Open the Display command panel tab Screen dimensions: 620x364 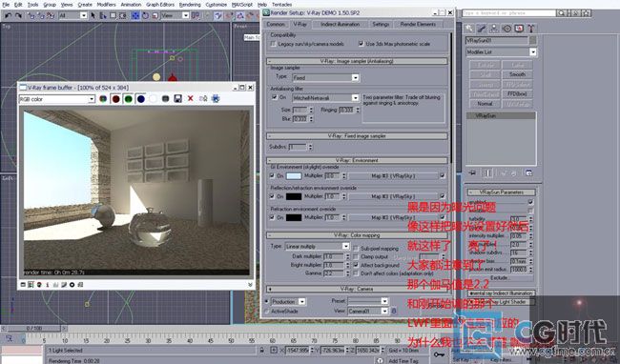pos(519,28)
